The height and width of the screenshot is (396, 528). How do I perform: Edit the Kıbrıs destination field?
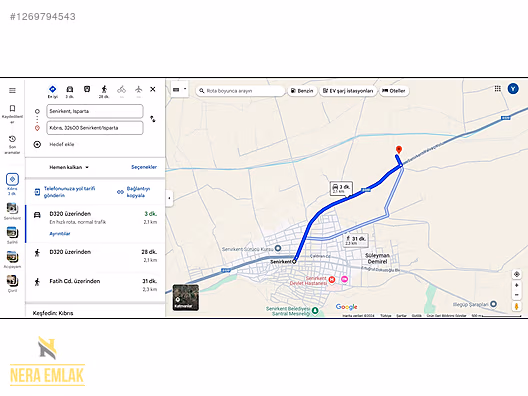point(95,128)
